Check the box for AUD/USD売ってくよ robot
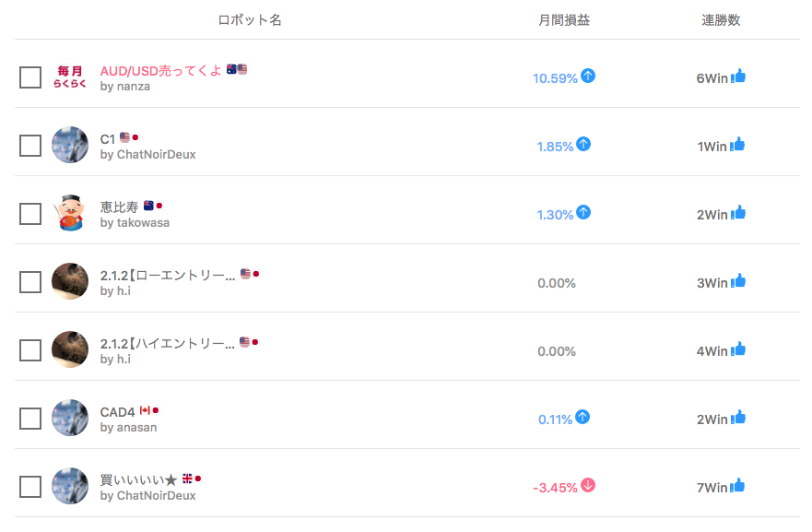 (30, 77)
